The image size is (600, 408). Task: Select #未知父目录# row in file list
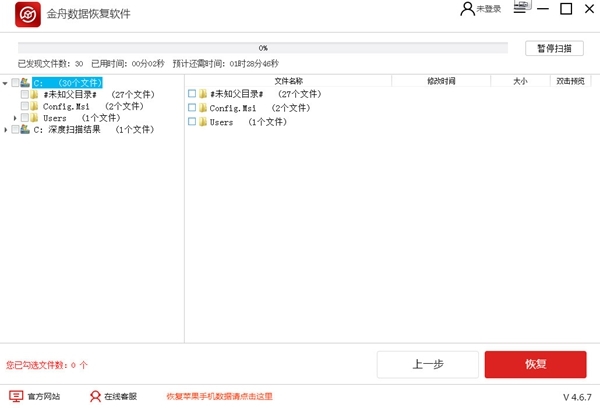(x=266, y=94)
